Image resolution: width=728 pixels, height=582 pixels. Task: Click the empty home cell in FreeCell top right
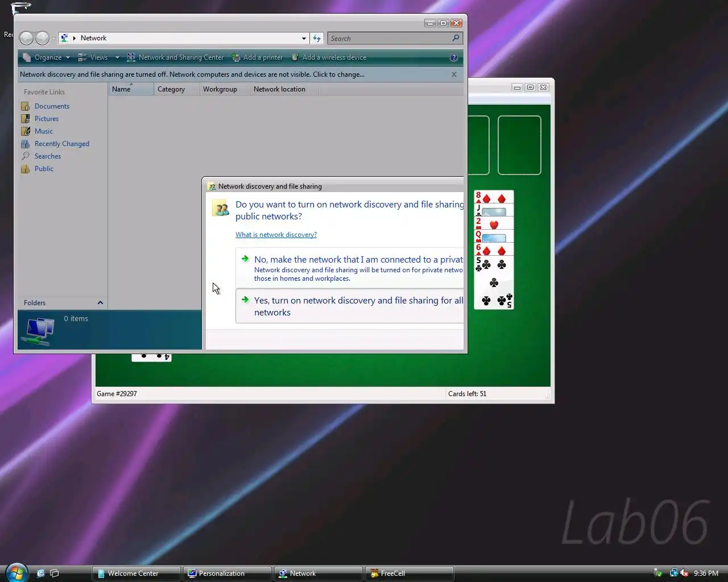pyautogui.click(x=519, y=145)
